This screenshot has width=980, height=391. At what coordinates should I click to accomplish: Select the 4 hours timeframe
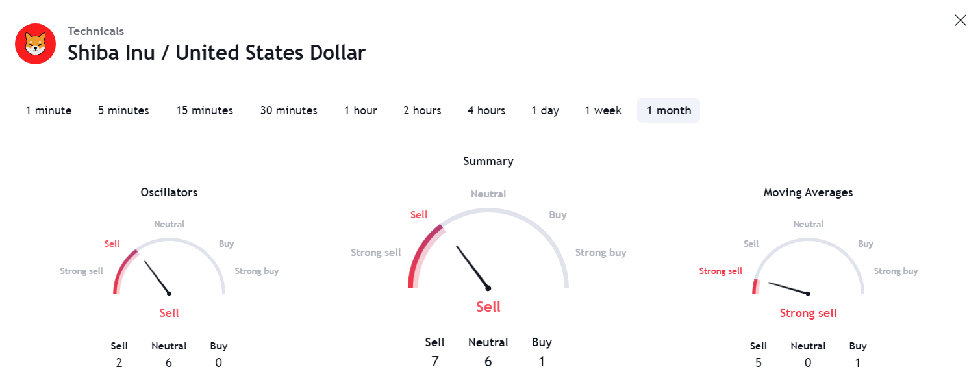pyautogui.click(x=486, y=110)
